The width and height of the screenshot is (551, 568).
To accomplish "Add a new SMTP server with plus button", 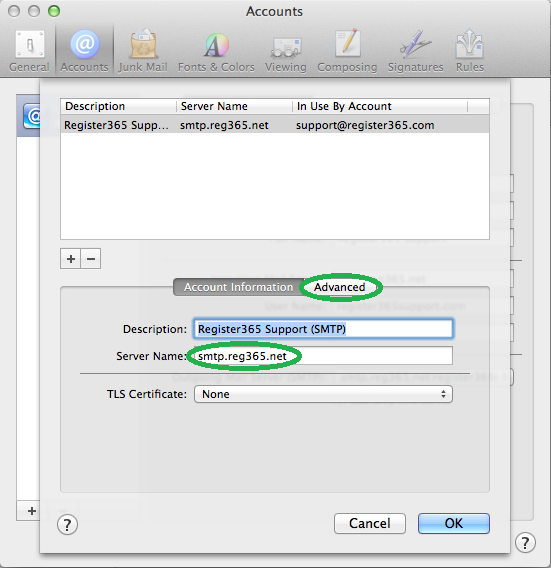I will click(71, 259).
